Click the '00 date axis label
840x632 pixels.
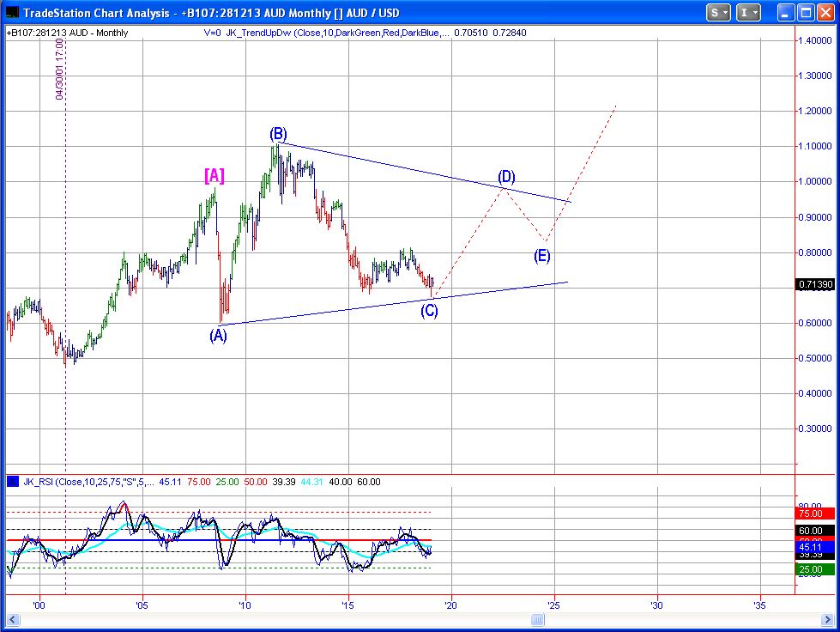pos(39,605)
